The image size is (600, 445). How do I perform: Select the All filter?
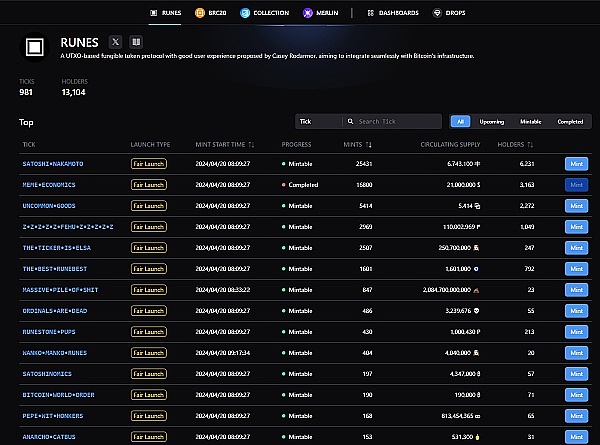pos(461,121)
